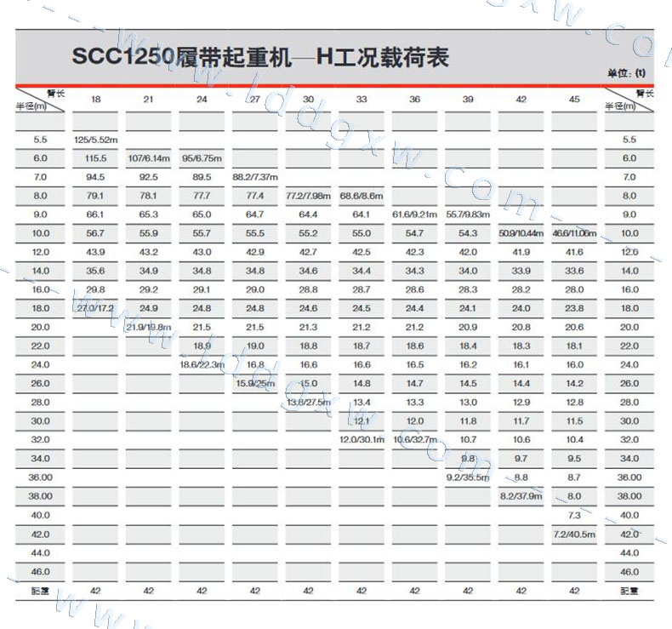
Task: Select the cell '92.5'
Action: coord(149,177)
